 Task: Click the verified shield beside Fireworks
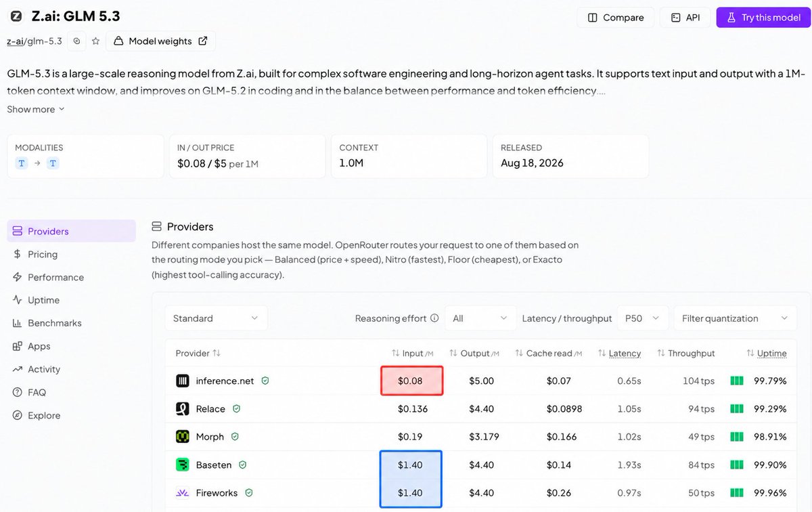click(x=248, y=493)
